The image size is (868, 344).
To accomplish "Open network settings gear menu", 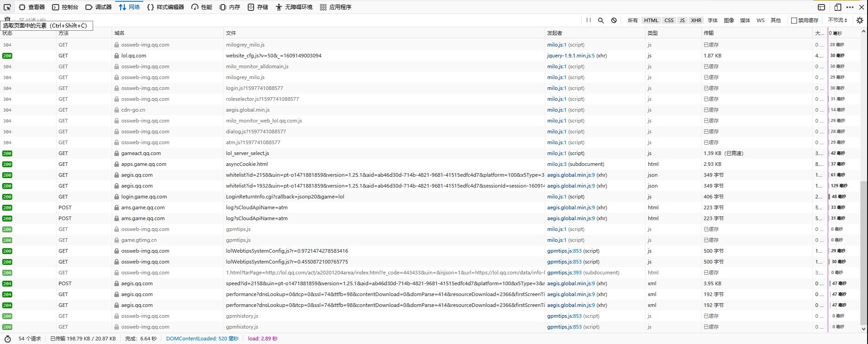I will 859,20.
